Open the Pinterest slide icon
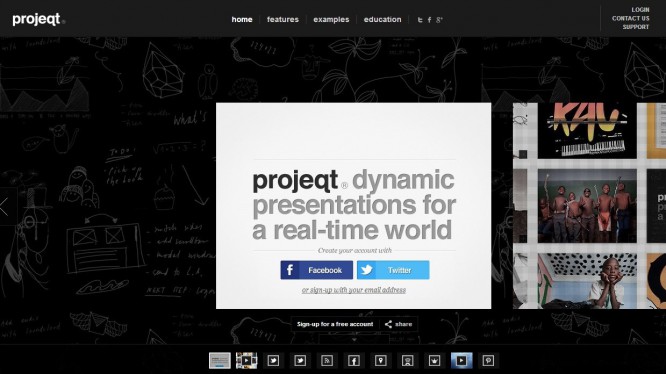The height and width of the screenshot is (374, 666). (x=488, y=361)
